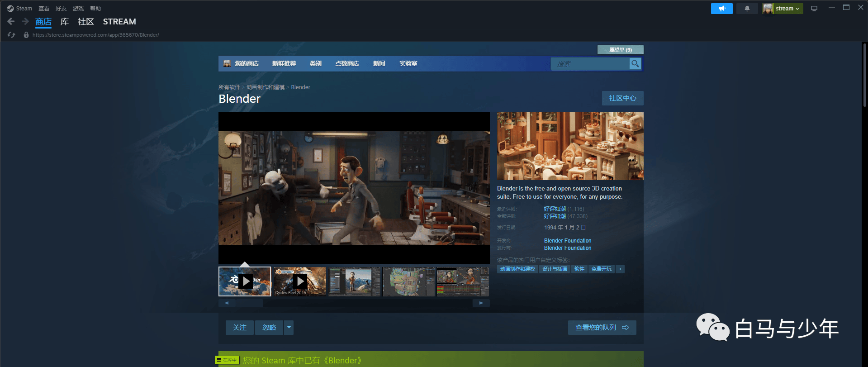Play the first Blender trailer thumbnail
This screenshot has height=367, width=868.
(245, 281)
